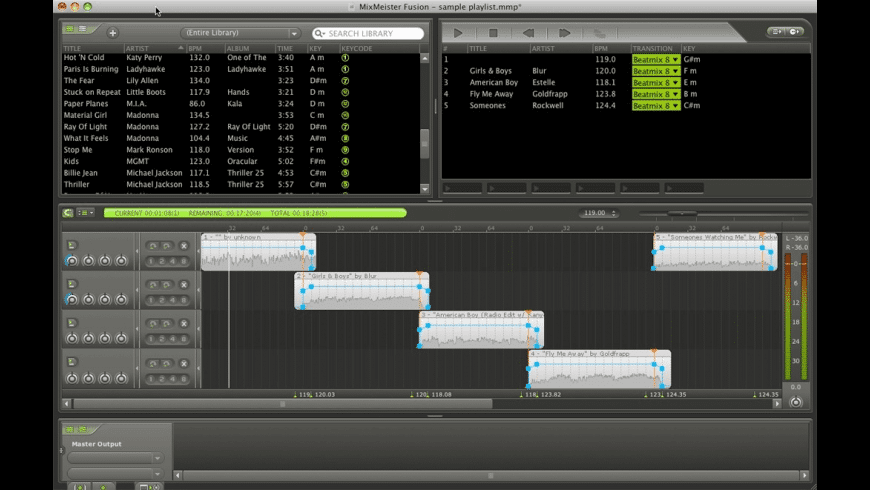The image size is (870, 490).
Task: Click the remove button on first track row
Action: pyautogui.click(x=184, y=246)
